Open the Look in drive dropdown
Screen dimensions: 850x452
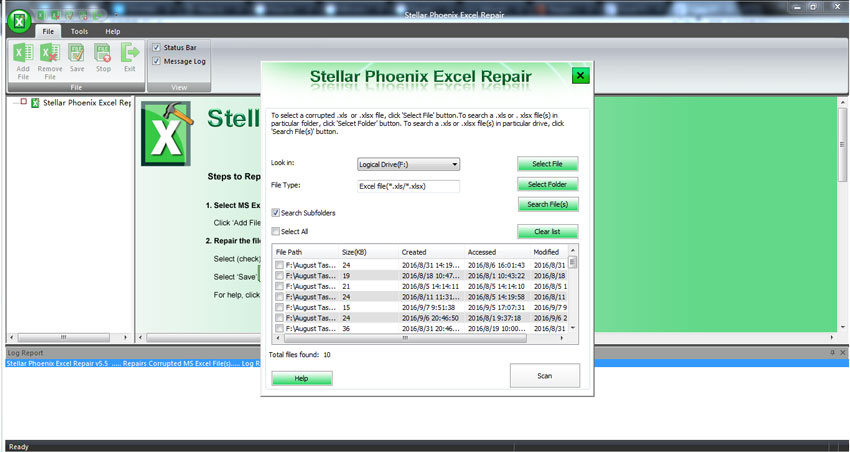(408, 164)
